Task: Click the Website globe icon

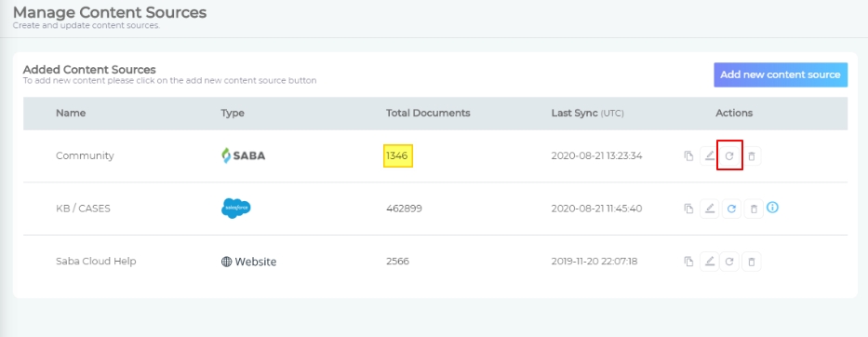Action: (226, 262)
